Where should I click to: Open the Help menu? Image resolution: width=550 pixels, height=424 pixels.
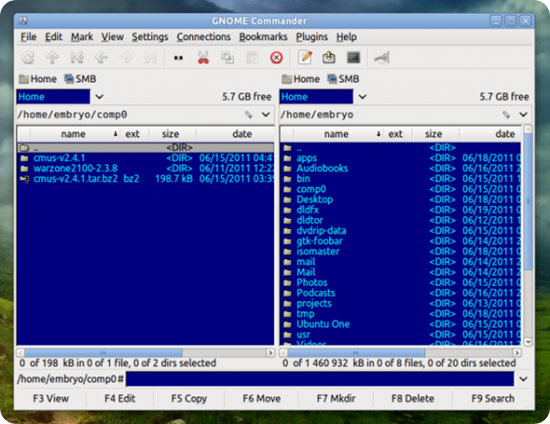click(347, 37)
